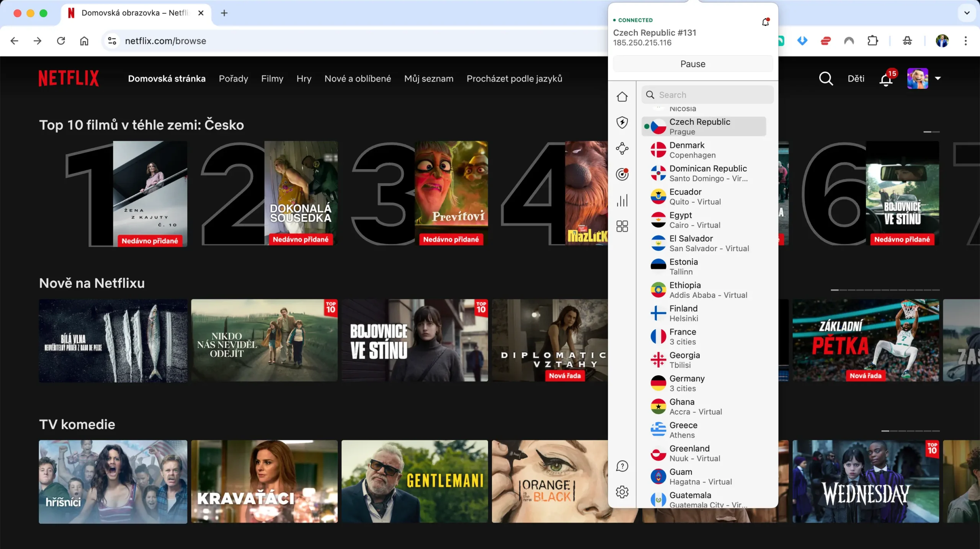Open Chrome tab overflow chevron
Screen dimensions: 980x549
(967, 13)
